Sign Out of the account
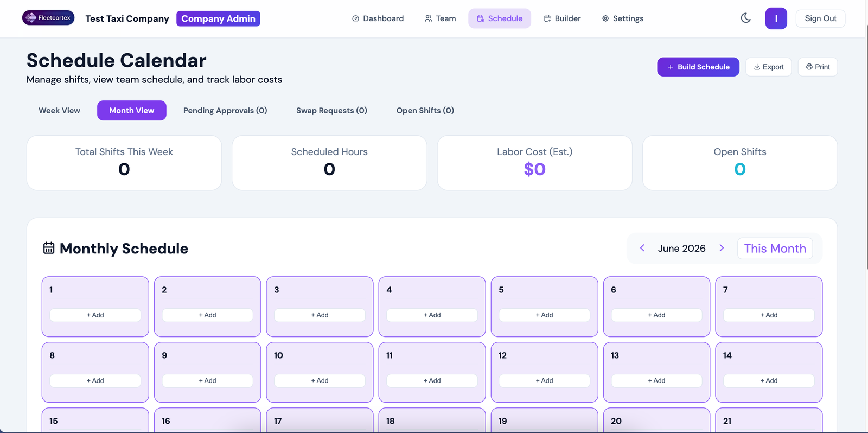Screen dimensions: 868x433 pos(820,18)
